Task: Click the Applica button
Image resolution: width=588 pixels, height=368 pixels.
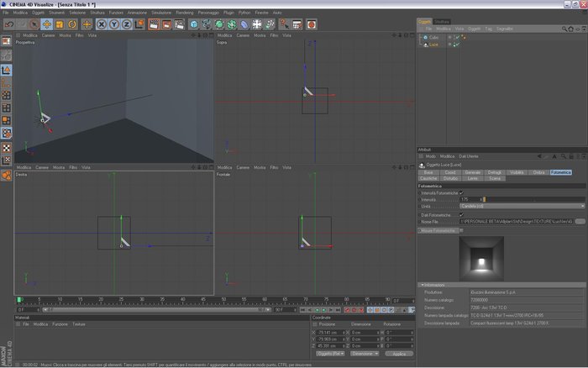Action: (x=399, y=354)
